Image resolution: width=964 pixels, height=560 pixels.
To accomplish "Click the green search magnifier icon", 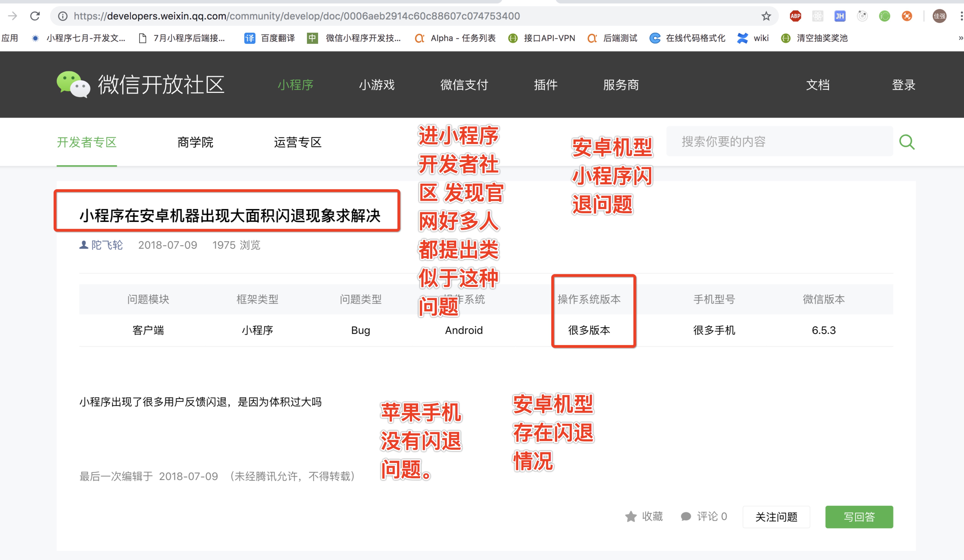I will tap(907, 142).
